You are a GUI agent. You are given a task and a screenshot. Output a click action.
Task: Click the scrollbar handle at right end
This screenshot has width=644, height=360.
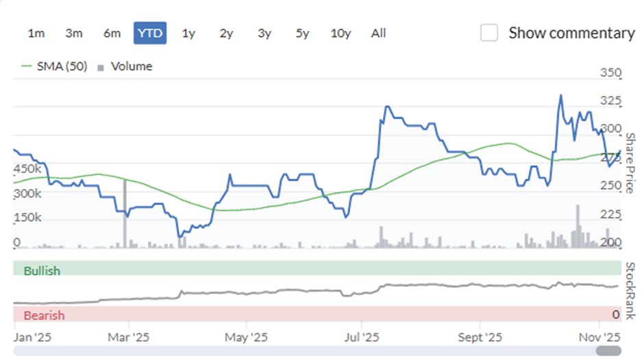[x=608, y=350]
